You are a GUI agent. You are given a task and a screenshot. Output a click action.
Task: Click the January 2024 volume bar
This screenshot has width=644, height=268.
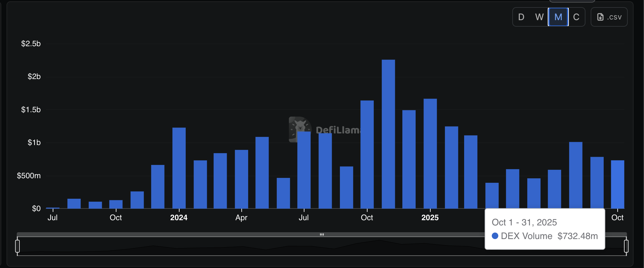click(x=179, y=168)
